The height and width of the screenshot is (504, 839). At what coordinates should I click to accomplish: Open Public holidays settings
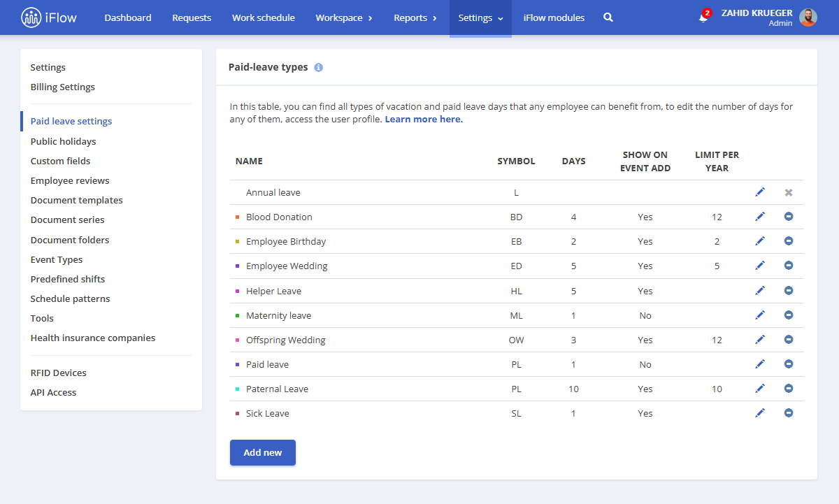64,142
